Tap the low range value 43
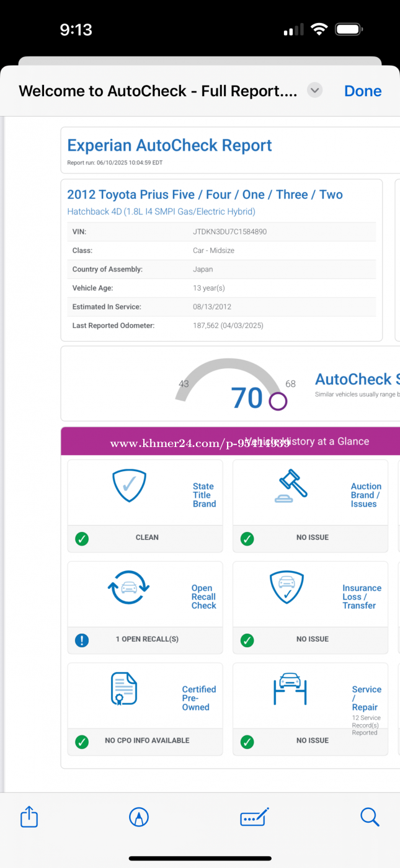Image resolution: width=400 pixels, height=868 pixels. pos(184,384)
